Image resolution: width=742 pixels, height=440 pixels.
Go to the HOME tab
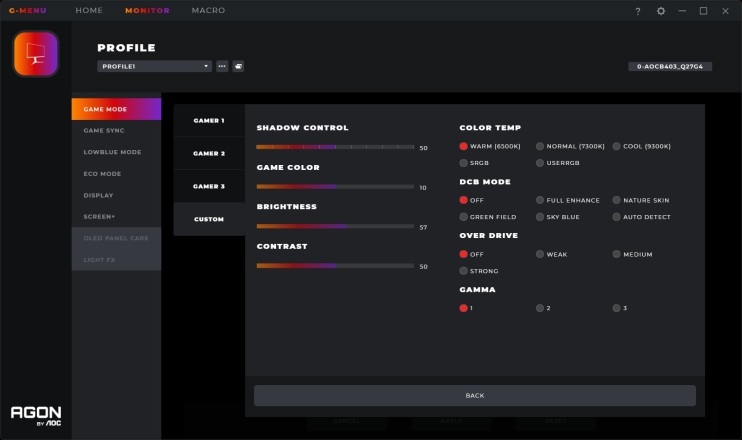pyautogui.click(x=89, y=11)
